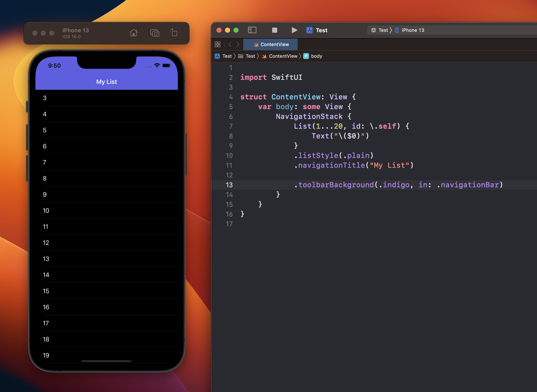Screen dimensions: 537x392
Task: Tap list row 14 in the simulator
Action: pos(107,275)
